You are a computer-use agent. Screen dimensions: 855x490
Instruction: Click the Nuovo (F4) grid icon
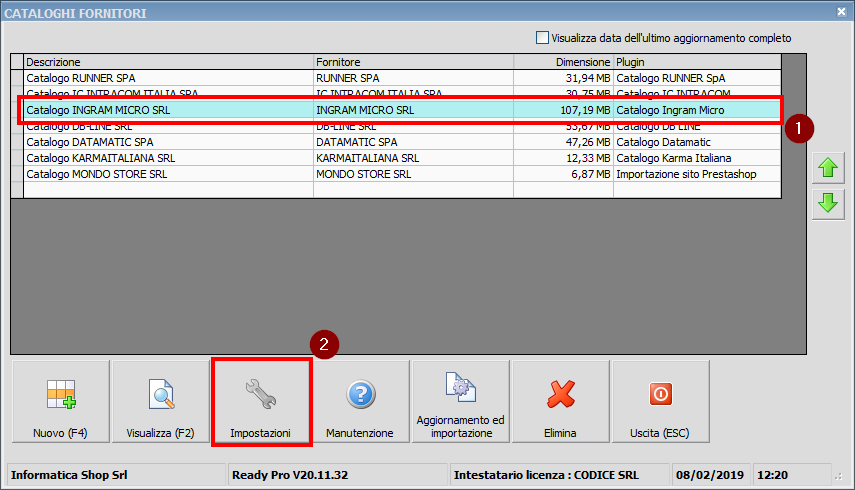pyautogui.click(x=61, y=395)
